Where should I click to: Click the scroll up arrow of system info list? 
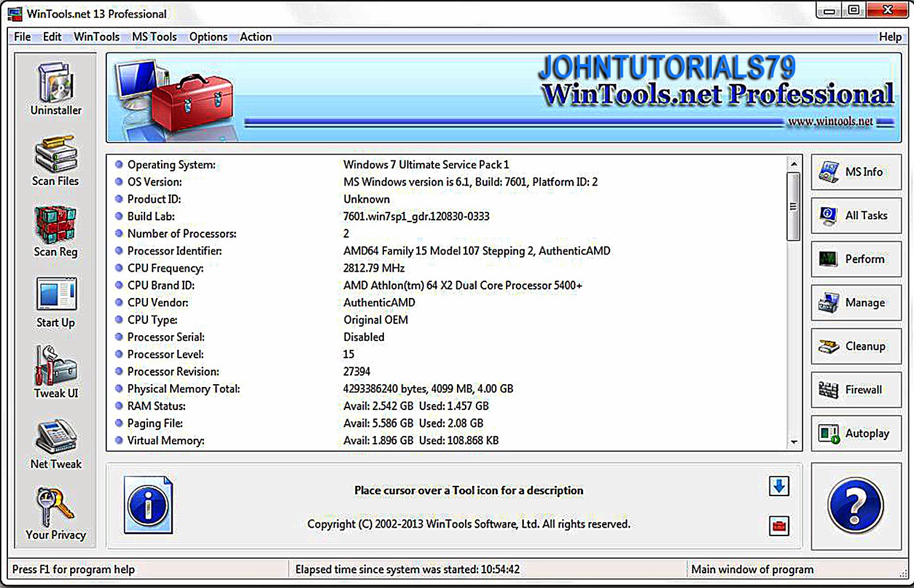point(793,164)
